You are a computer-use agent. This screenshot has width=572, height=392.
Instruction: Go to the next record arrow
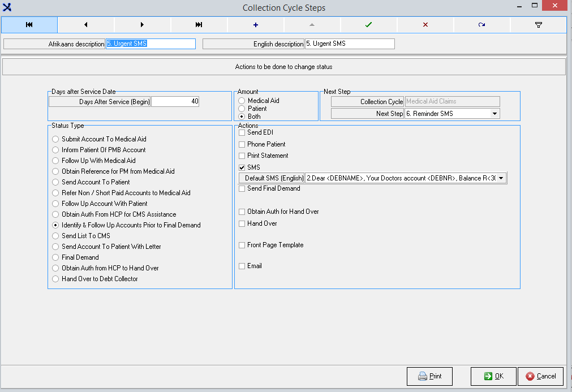142,25
